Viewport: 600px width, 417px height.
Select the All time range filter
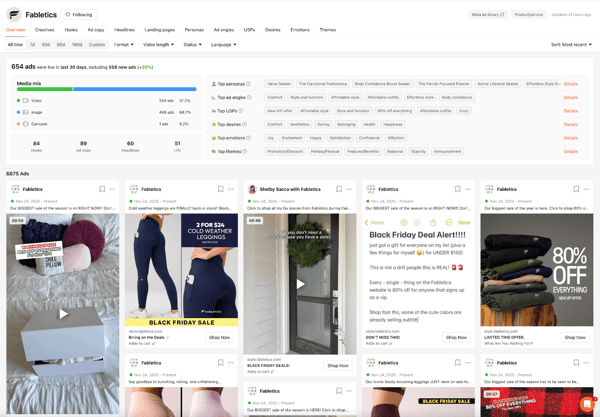click(15, 45)
